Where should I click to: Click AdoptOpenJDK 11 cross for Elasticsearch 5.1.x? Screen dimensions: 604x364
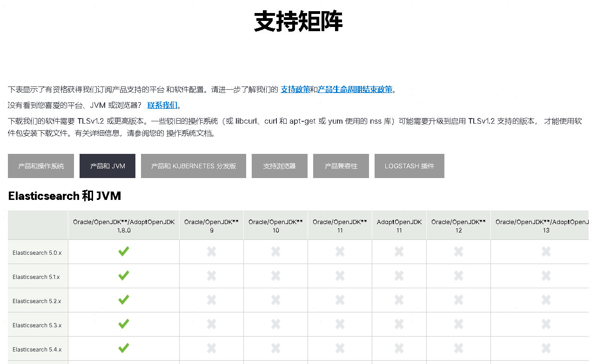click(x=399, y=276)
